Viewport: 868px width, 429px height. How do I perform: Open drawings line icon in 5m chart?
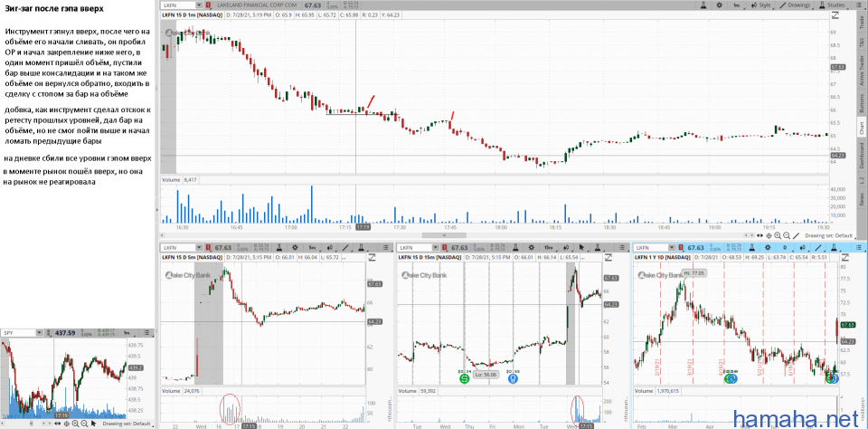346,247
